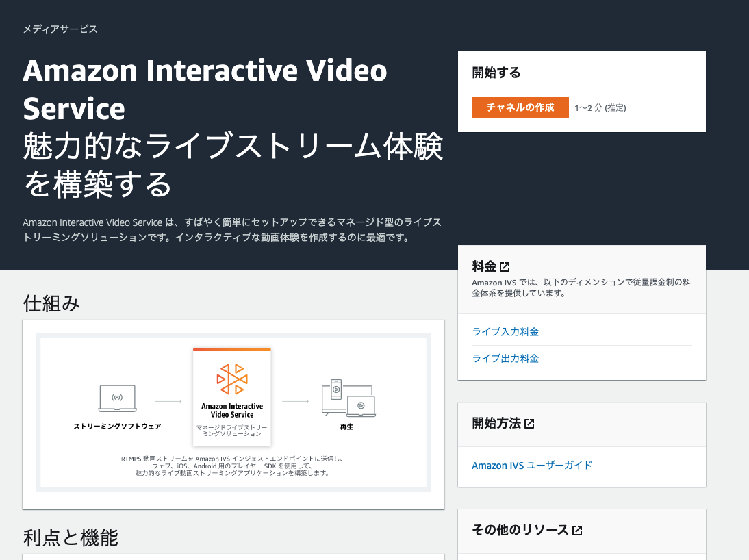749x560 pixels.
Task: Click the 利点と機能 heading
Action: 71,538
